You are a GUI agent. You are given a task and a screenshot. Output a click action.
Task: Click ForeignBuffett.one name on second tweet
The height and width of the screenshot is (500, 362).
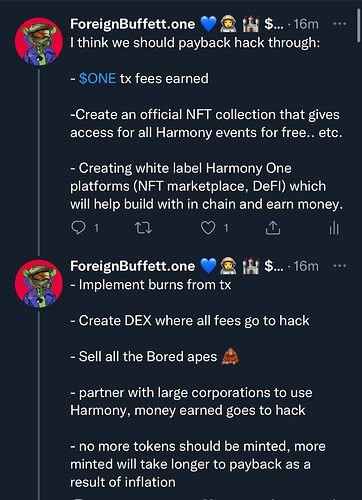pyautogui.click(x=132, y=266)
